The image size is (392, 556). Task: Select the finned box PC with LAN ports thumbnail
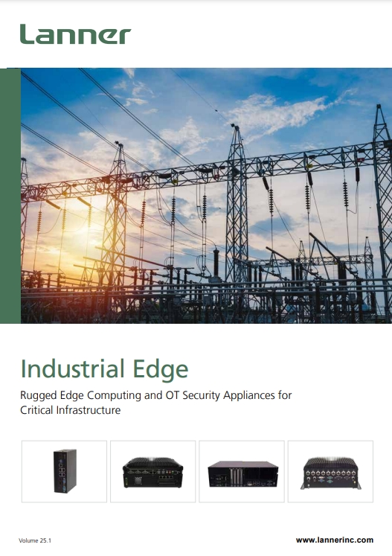pyautogui.click(x=152, y=471)
